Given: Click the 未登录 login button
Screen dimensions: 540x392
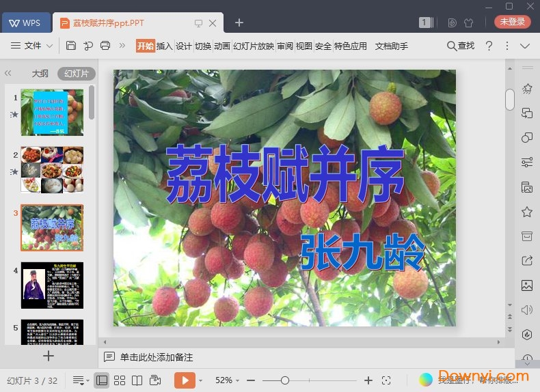Looking at the screenshot, I should (x=513, y=22).
